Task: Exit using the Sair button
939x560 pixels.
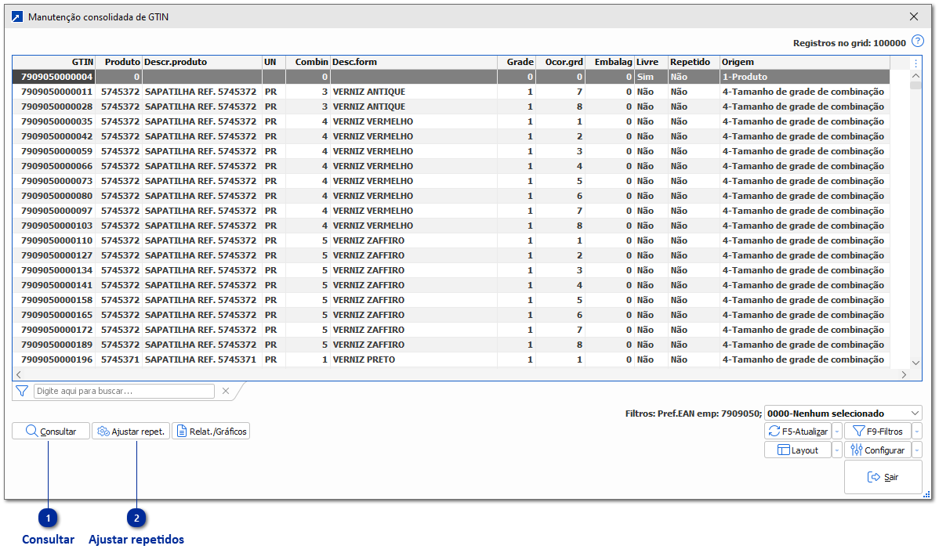Action: coord(883,477)
